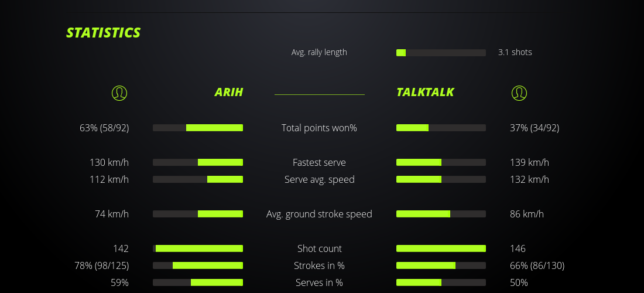
Task: Click the 3.1 shots value
Action: coord(515,52)
